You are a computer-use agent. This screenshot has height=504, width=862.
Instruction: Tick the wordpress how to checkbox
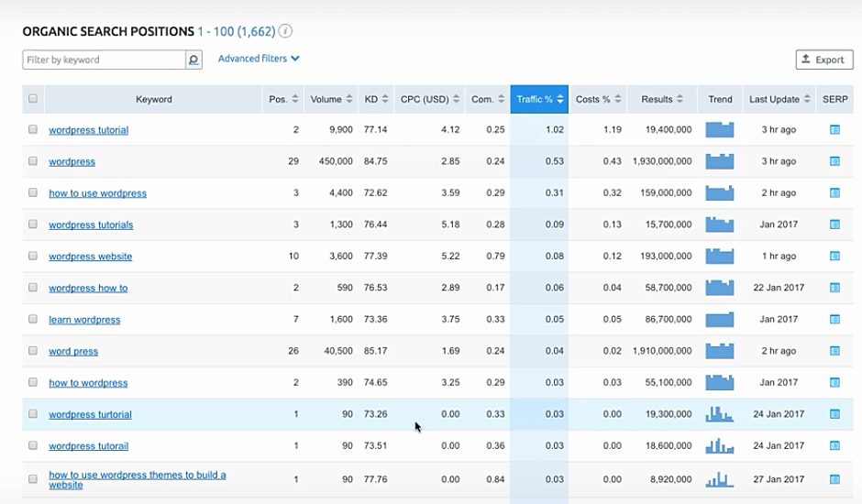click(x=33, y=288)
